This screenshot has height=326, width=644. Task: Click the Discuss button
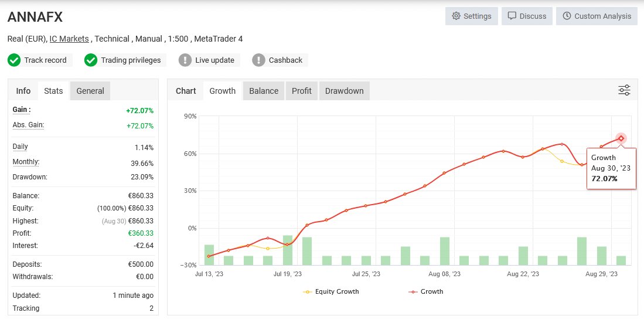pos(527,16)
